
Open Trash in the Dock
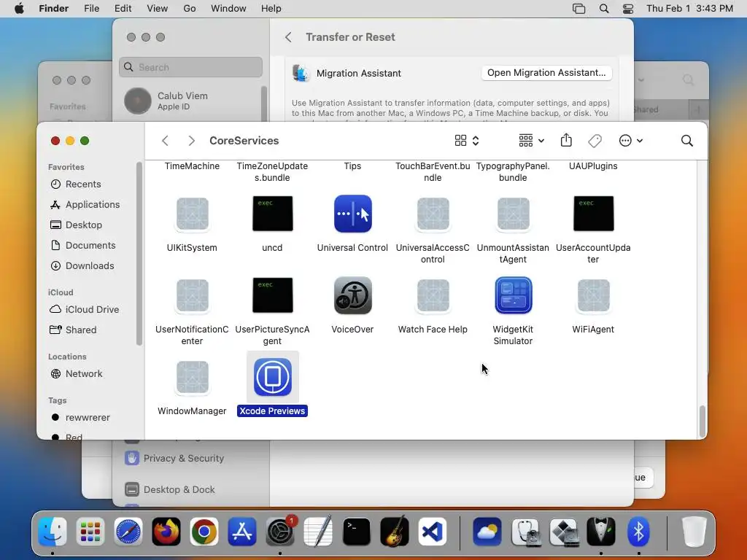694,532
